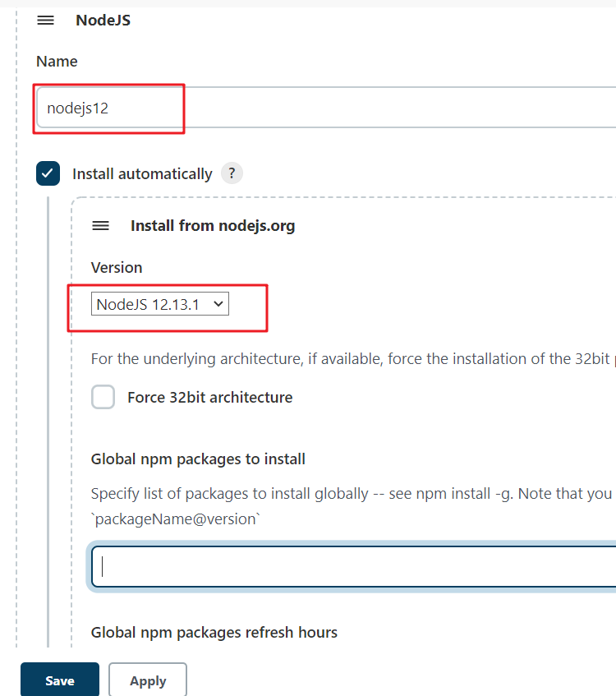Screen dimensions: 616x696
Task: Enable the Force 32bit architecture checkbox
Action: [103, 397]
